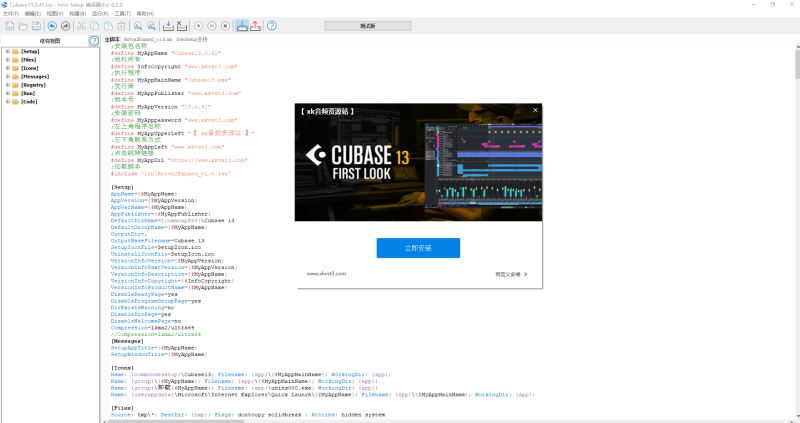800x423 pixels.
Task: Click the Undo blue arrow icon
Action: pos(52,26)
